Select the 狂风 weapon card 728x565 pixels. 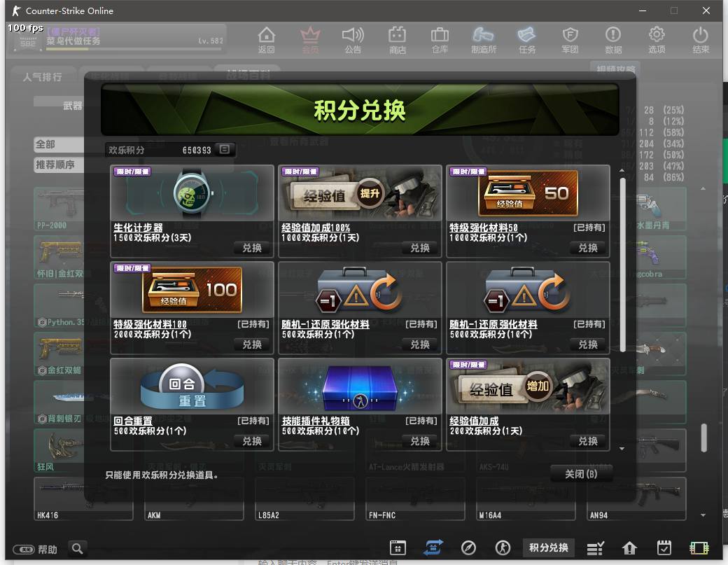pyautogui.click(x=59, y=450)
